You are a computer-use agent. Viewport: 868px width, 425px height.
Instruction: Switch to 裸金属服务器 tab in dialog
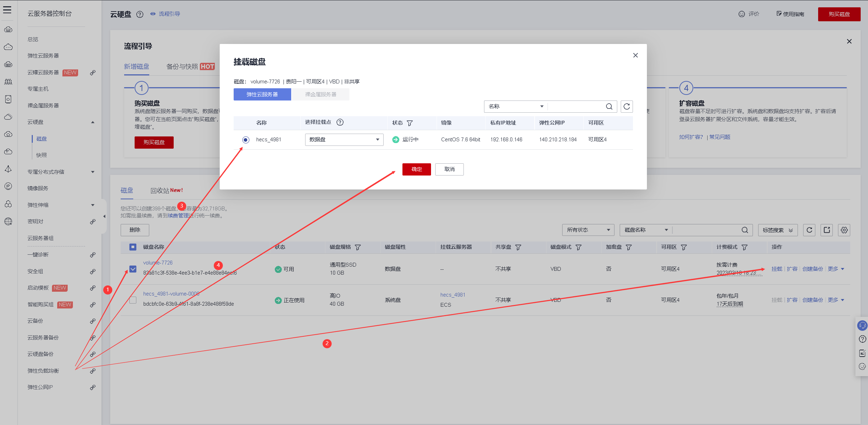pyautogui.click(x=320, y=95)
